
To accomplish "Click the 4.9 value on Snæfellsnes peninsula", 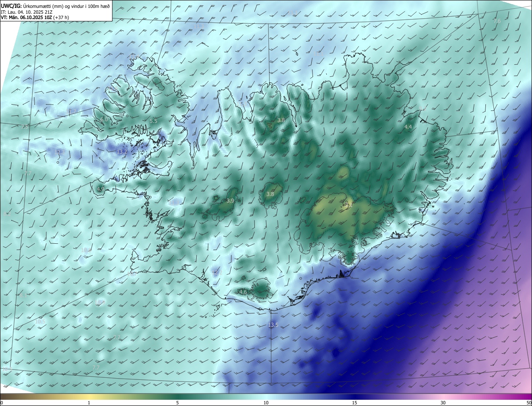I will click(x=101, y=189).
